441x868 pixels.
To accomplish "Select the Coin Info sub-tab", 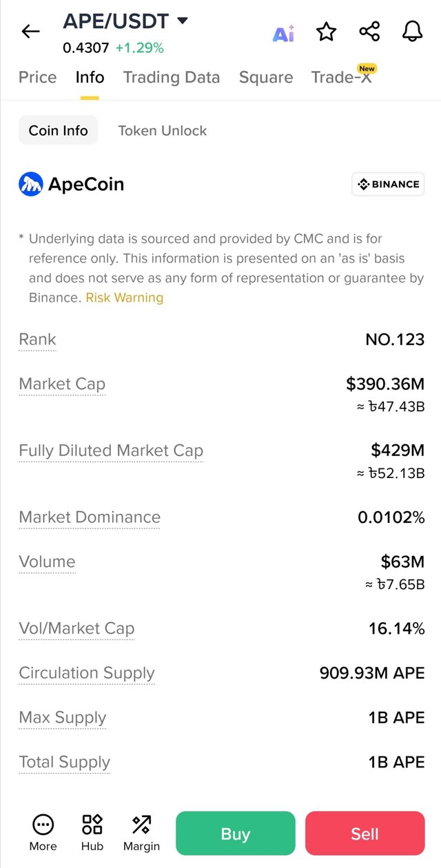I will coord(59,131).
